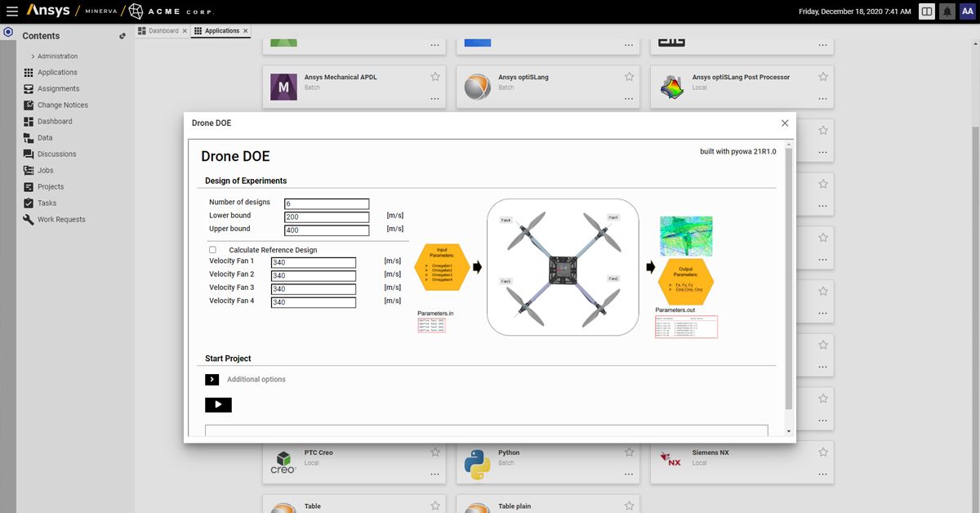Screen dimensions: 980x513
Task: Expand Additional options arrow
Action: pos(212,379)
